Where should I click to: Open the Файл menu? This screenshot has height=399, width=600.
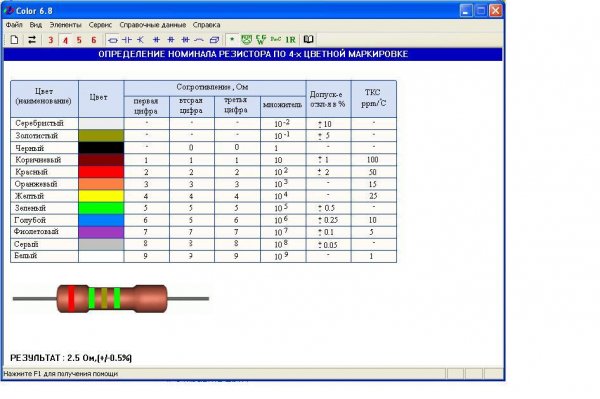point(14,25)
